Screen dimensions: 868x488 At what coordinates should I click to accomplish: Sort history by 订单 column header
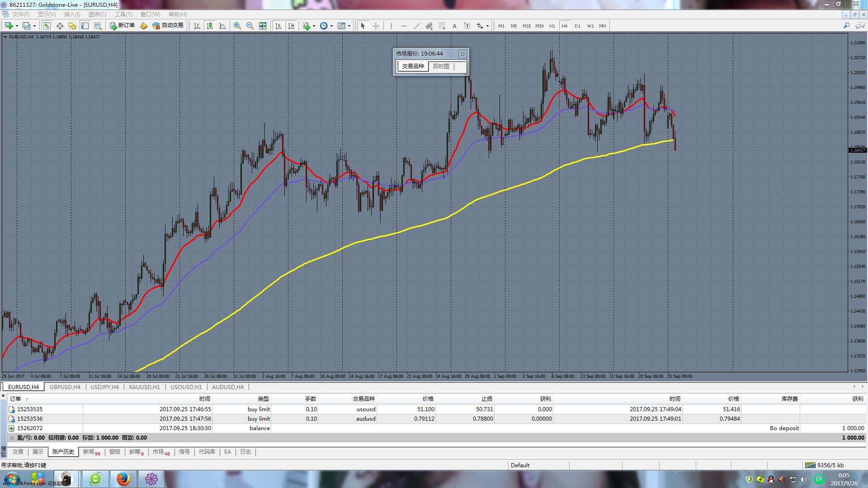[x=45, y=399]
